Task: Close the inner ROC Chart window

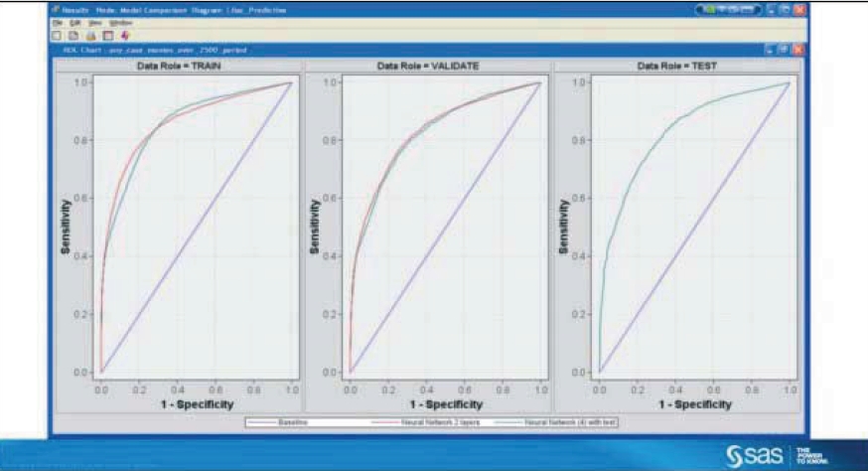Action: pos(796,49)
